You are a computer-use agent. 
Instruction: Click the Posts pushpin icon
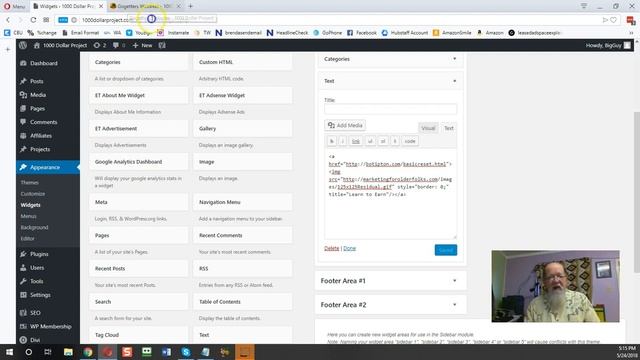click(23, 81)
